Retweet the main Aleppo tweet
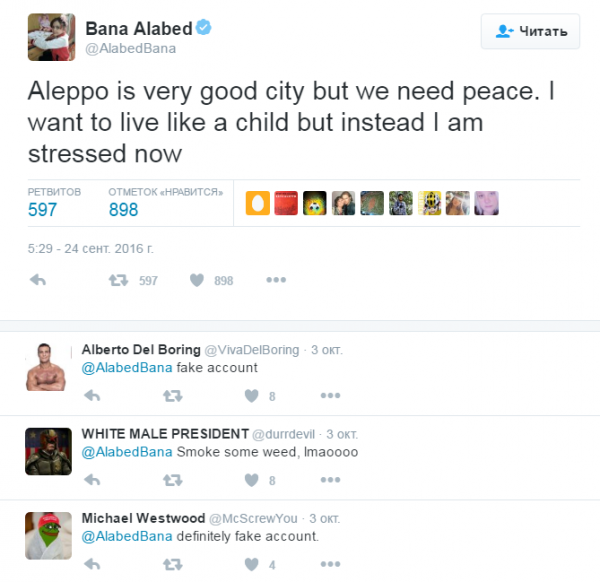This screenshot has height=582, width=600. 118,281
